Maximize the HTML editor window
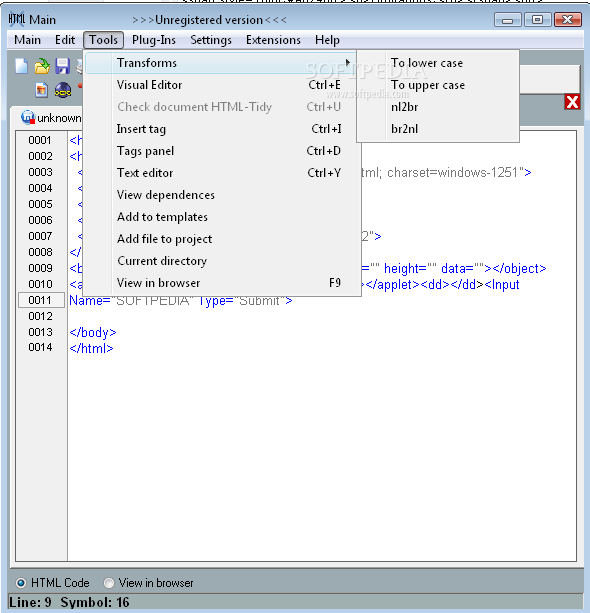The image size is (590, 613). tap(538, 20)
